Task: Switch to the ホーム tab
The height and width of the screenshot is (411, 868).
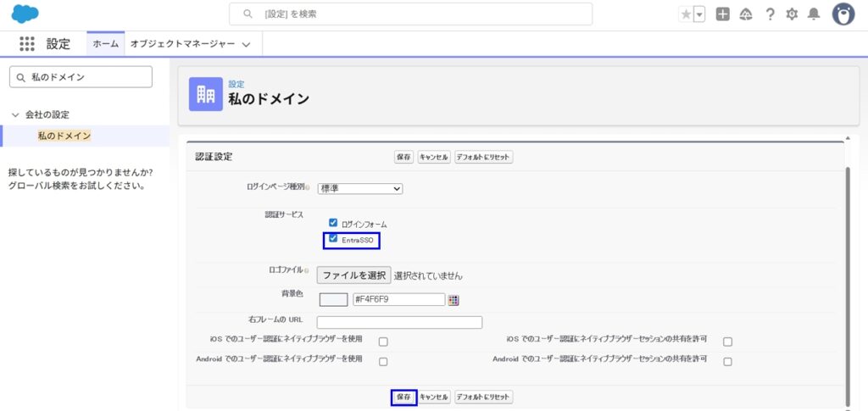Action: point(105,43)
